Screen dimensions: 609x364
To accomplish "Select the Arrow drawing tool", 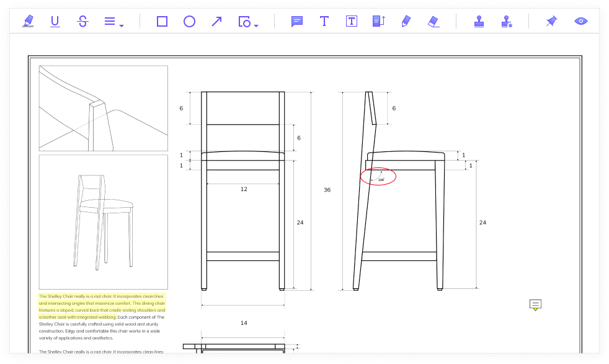I will (216, 21).
